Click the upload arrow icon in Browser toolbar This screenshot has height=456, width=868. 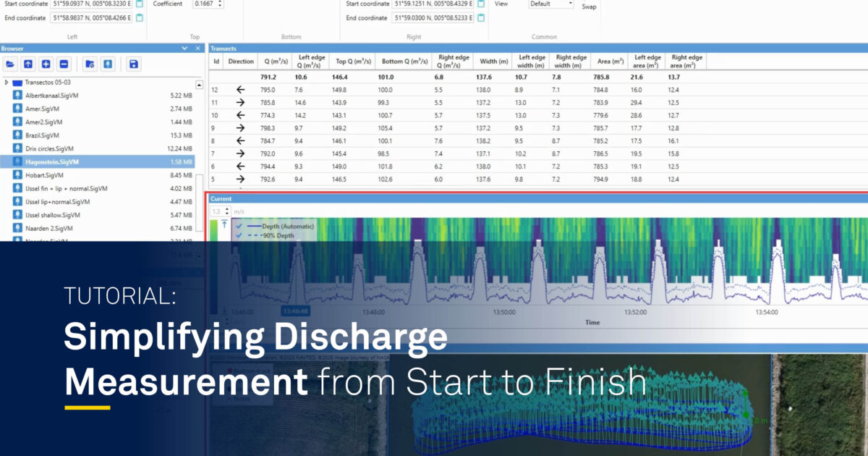pyautogui.click(x=28, y=64)
